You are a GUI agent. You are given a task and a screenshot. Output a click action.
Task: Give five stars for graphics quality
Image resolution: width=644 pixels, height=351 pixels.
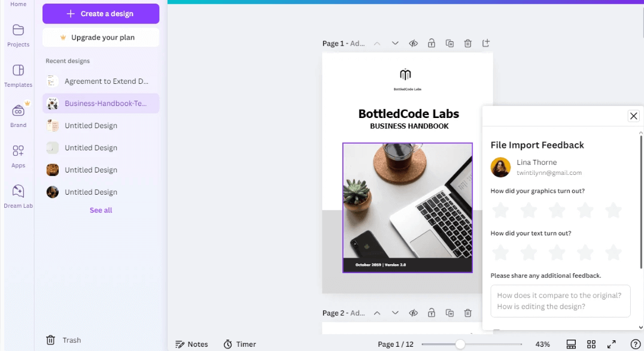tap(613, 210)
